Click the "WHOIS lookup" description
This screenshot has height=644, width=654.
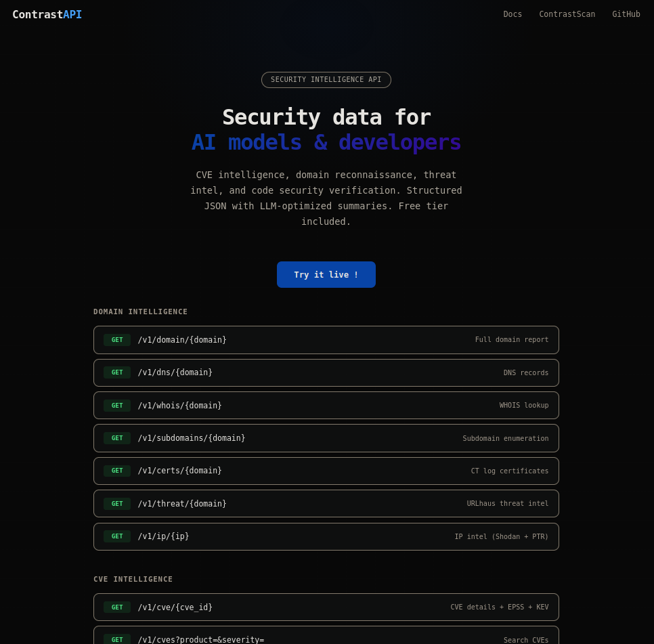[x=524, y=405]
